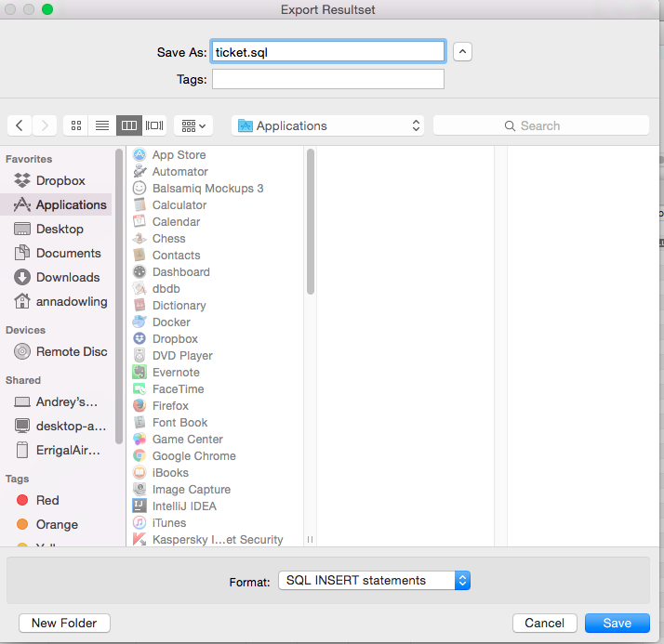The width and height of the screenshot is (664, 644).
Task: Select the Red tag in sidebar
Action: 47,501
